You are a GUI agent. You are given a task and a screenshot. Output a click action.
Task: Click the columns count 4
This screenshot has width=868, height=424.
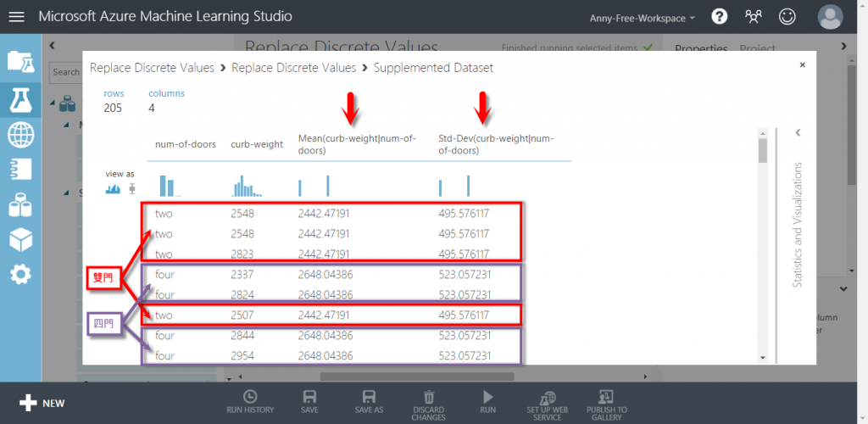pos(151,108)
